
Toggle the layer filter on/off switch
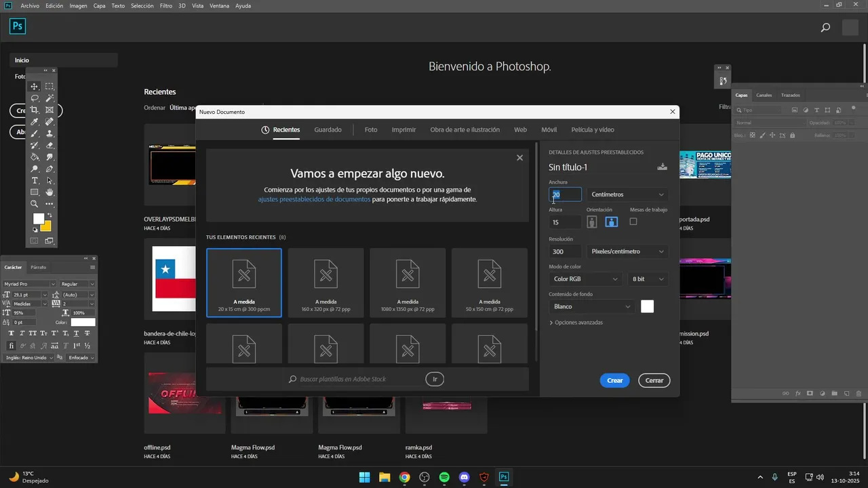coord(854,108)
